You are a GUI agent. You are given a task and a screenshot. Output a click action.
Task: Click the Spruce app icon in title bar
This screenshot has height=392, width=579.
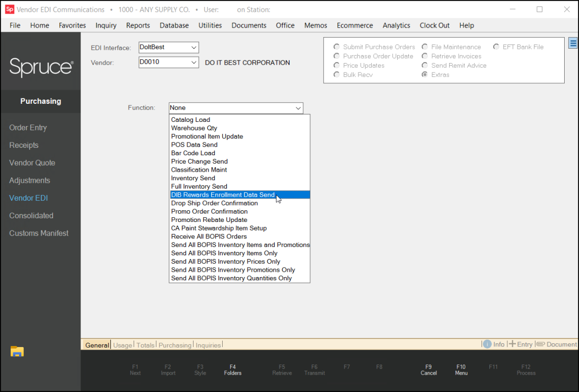[10, 10]
